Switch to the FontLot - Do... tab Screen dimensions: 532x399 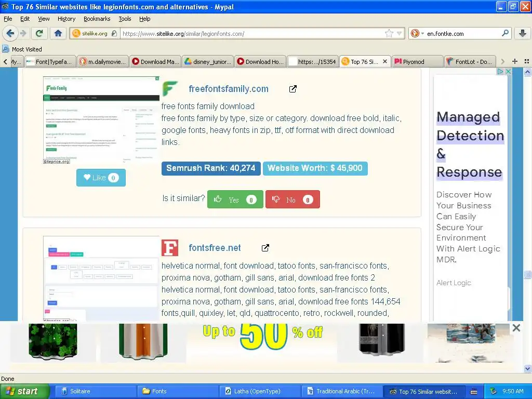click(470, 61)
